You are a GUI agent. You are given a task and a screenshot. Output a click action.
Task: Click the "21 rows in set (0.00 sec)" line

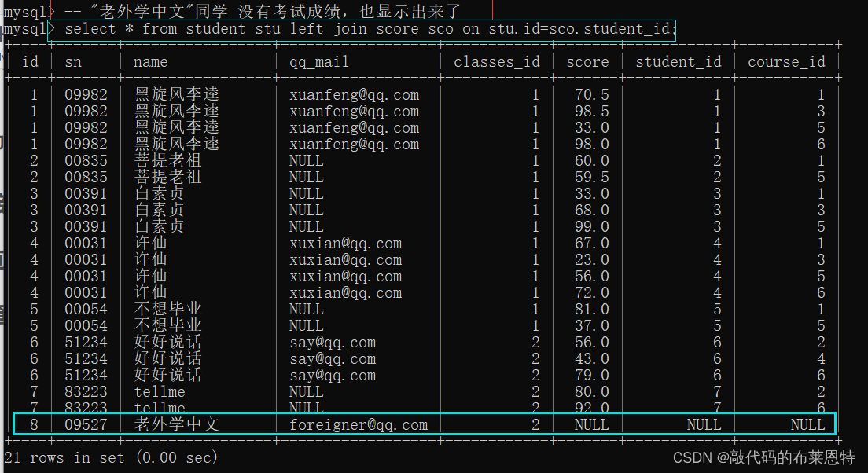pos(111,457)
